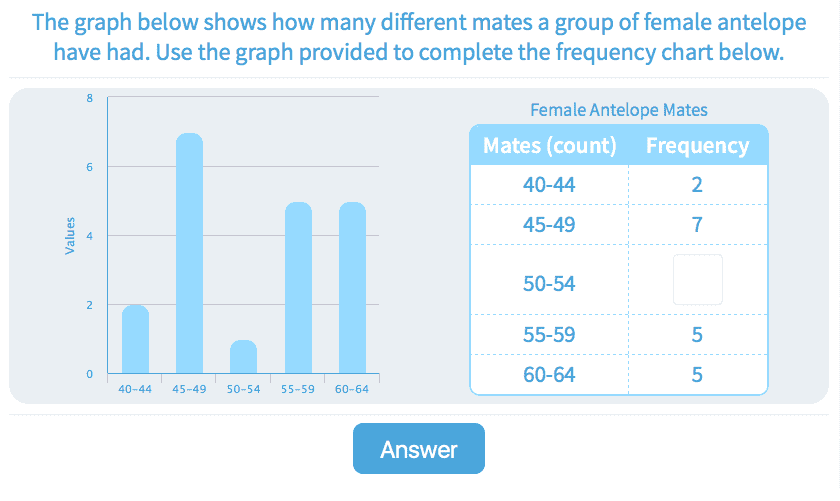Click frequency value 7 in the table
The width and height of the screenshot is (840, 501).
(x=697, y=225)
